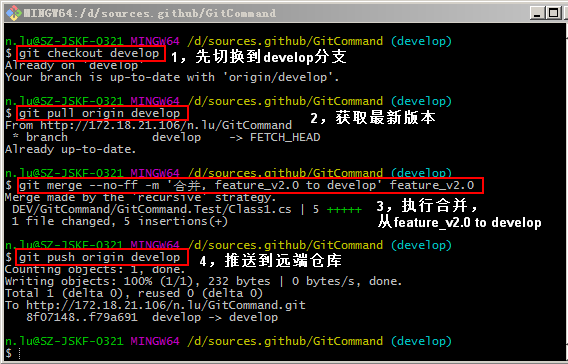This screenshot has height=364, width=568.
Task: Click the "Merge made by the 'recursive' strategy" line
Action: (141, 197)
